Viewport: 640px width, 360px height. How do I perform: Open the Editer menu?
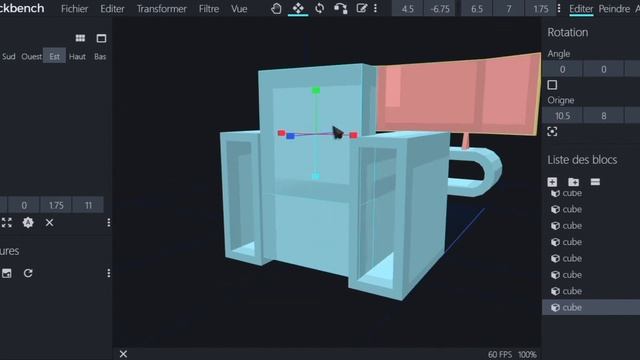click(112, 9)
